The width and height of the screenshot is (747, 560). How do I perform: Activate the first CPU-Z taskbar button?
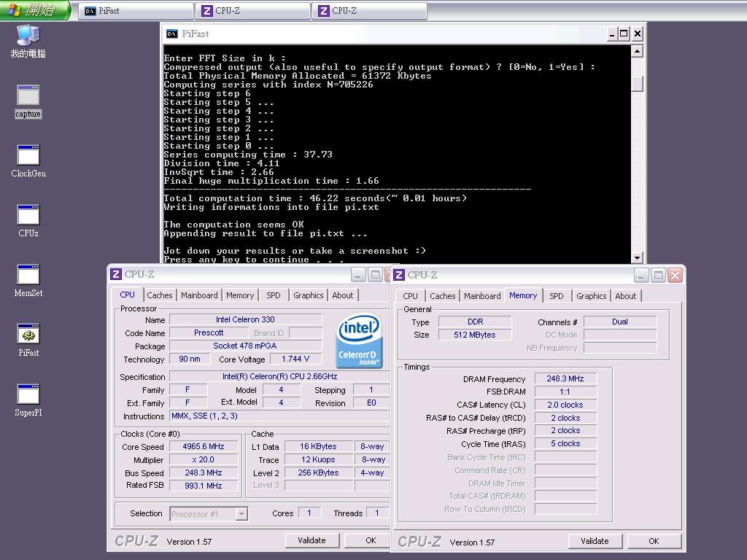coord(253,11)
